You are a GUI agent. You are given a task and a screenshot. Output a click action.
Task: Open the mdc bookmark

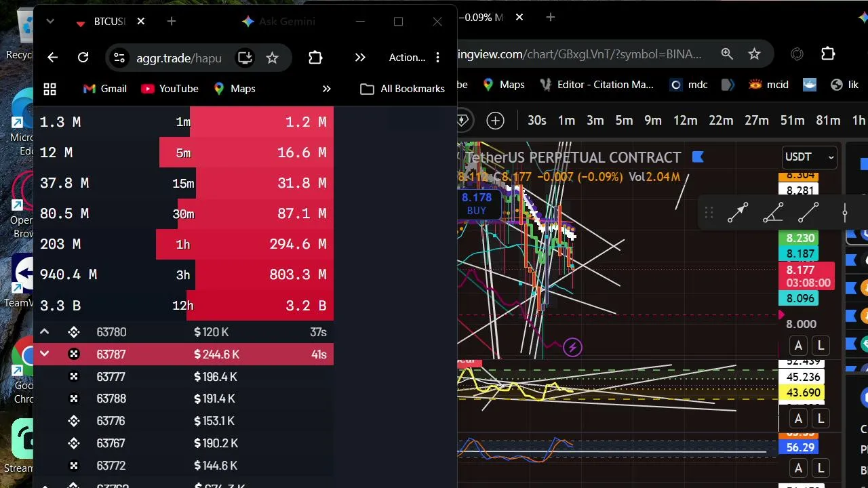coord(689,85)
